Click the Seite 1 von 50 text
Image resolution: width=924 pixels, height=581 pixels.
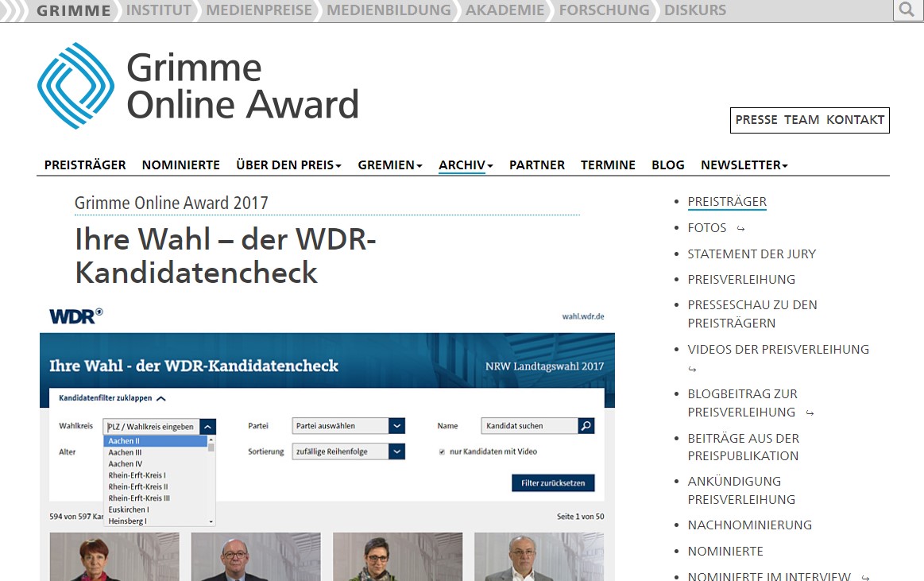click(x=581, y=517)
